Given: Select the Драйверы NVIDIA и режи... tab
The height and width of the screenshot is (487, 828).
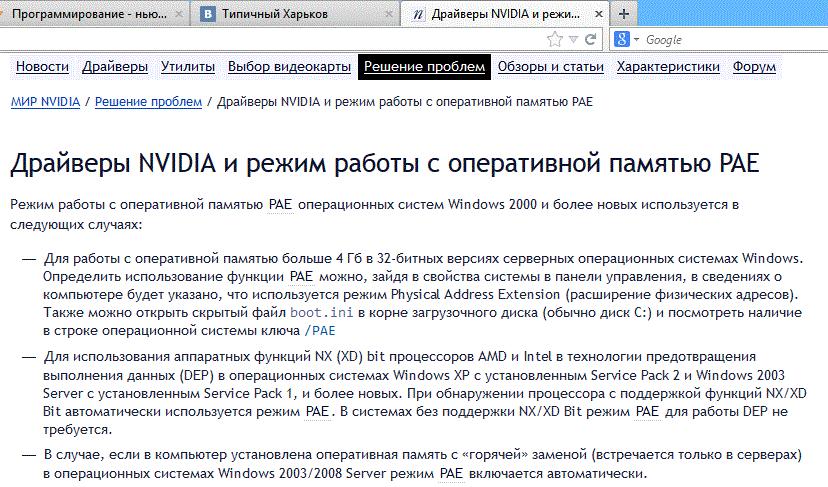Looking at the screenshot, I should (505, 14).
